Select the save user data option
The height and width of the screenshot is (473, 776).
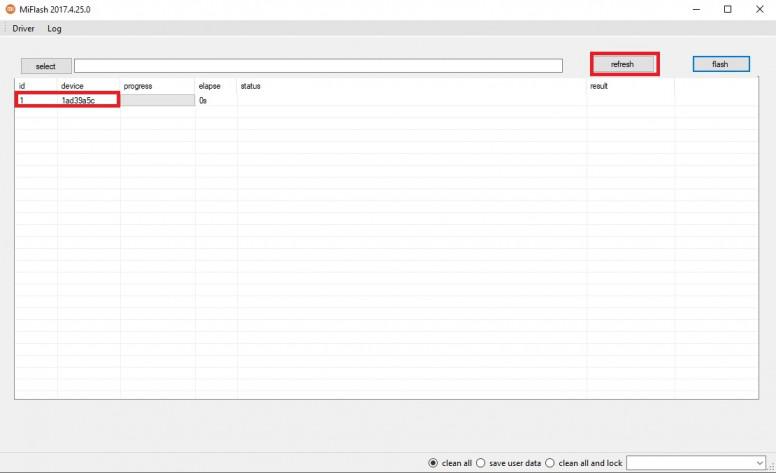509,463
